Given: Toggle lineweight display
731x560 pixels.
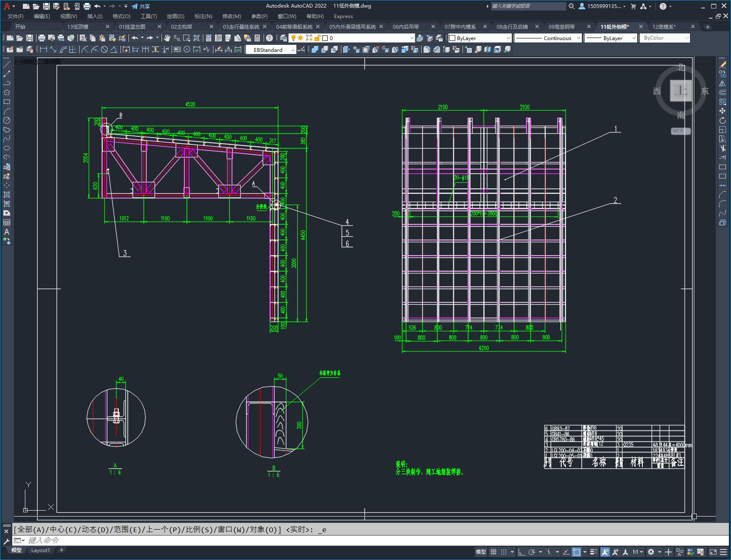Looking at the screenshot, I should click(594, 552).
